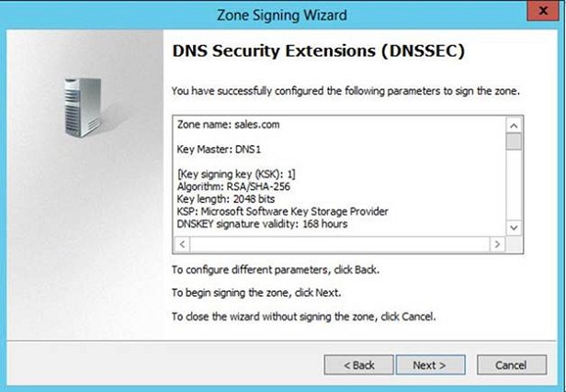566x392 pixels.
Task: Click the down arrow of parameter list scrollbar
Action: tap(514, 228)
